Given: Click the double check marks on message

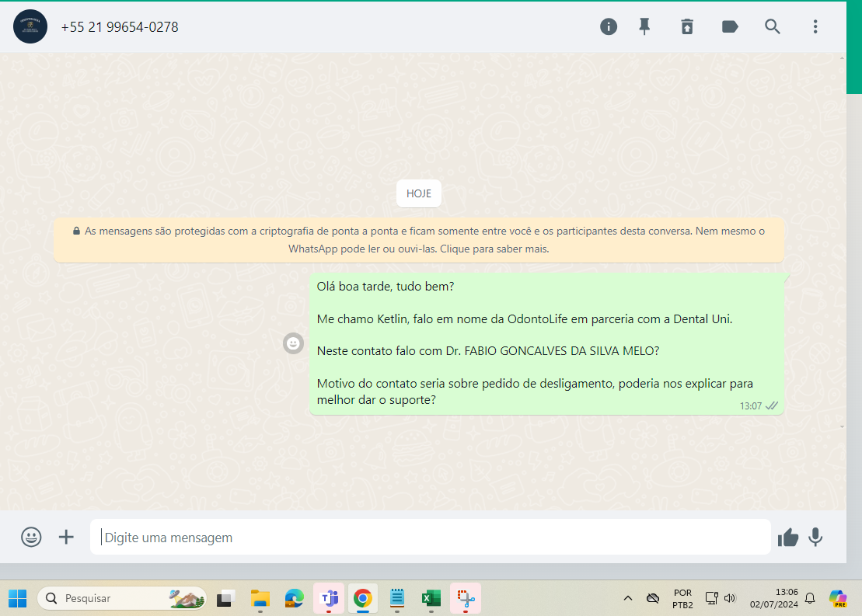Looking at the screenshot, I should pos(772,406).
